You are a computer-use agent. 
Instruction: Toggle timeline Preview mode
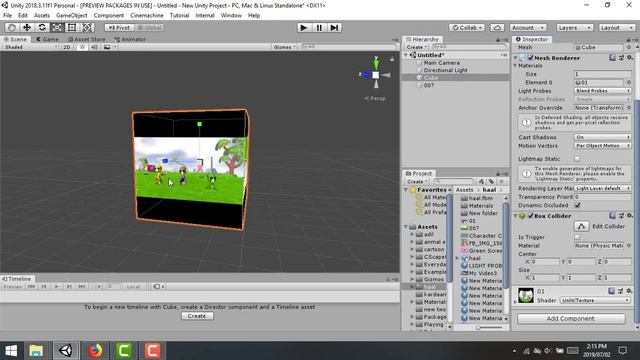13,287
